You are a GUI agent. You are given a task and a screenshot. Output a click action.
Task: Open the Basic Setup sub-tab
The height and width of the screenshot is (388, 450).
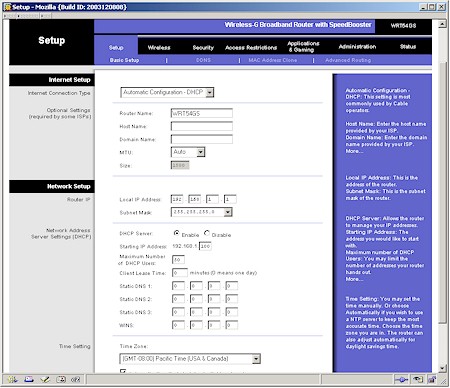coord(124,60)
